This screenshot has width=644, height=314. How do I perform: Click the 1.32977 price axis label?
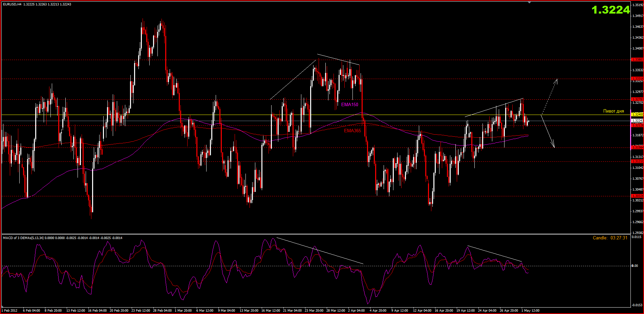638,92
